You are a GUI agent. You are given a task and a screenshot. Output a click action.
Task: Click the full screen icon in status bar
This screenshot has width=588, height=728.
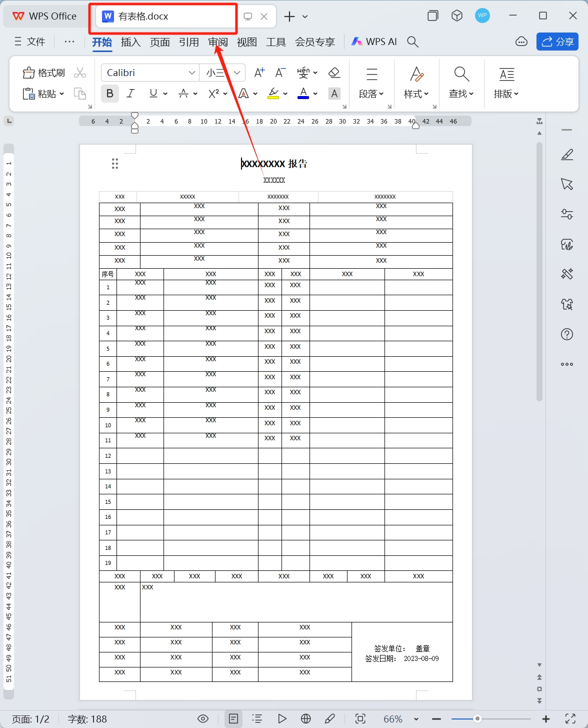click(570, 719)
